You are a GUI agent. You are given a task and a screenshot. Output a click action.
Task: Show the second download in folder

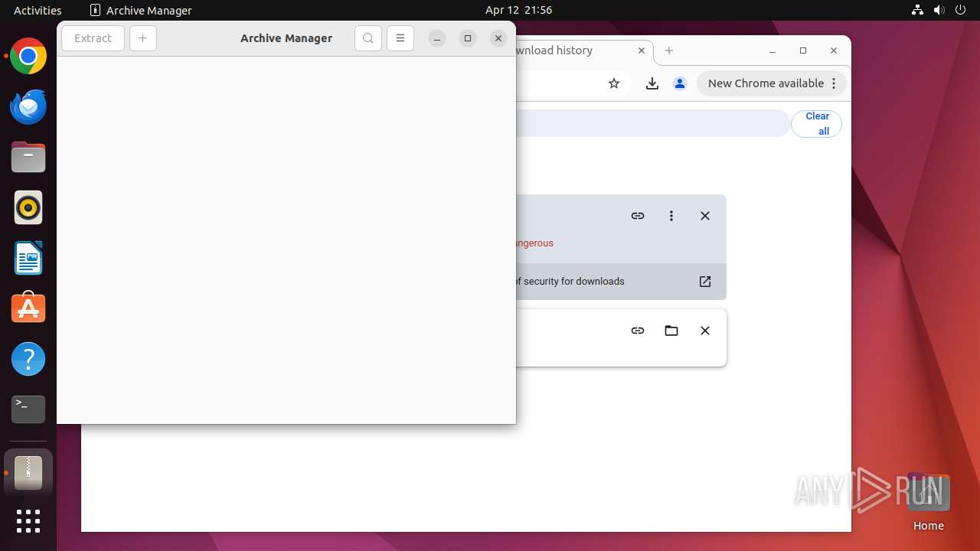(671, 331)
